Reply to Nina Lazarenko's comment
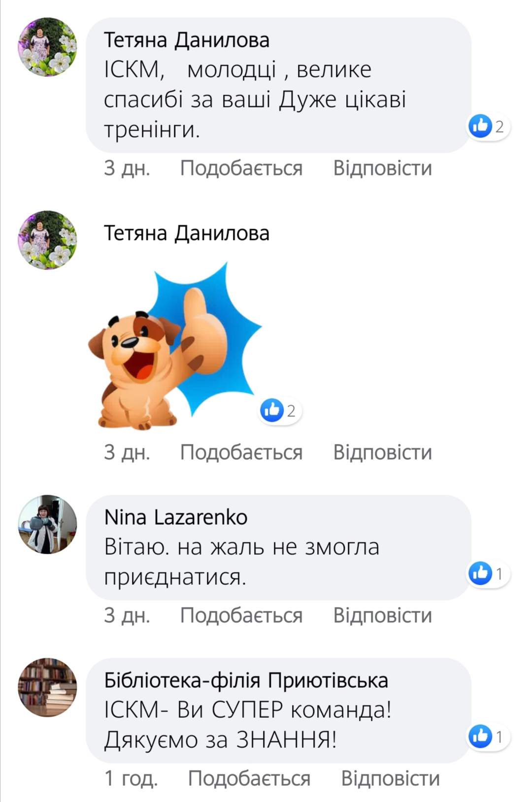 click(383, 615)
